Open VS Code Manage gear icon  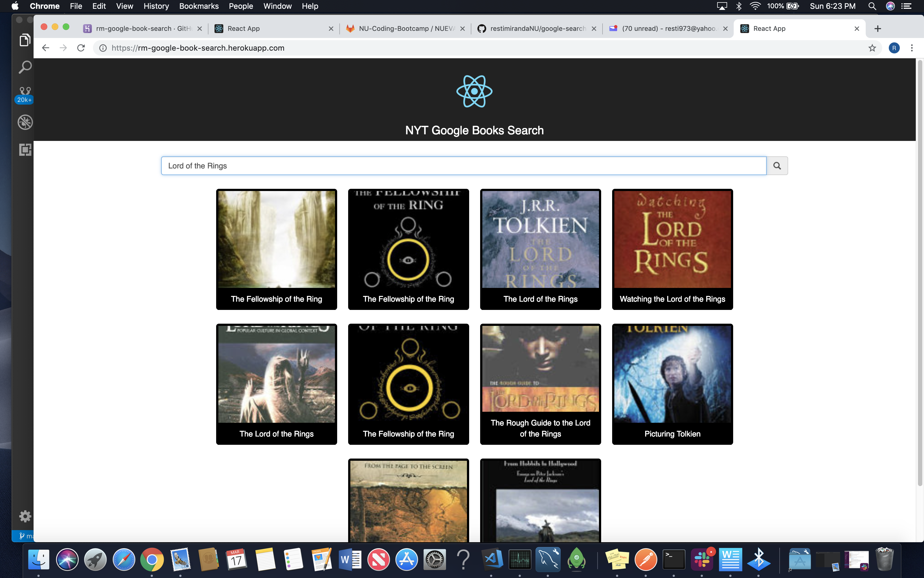point(25,516)
